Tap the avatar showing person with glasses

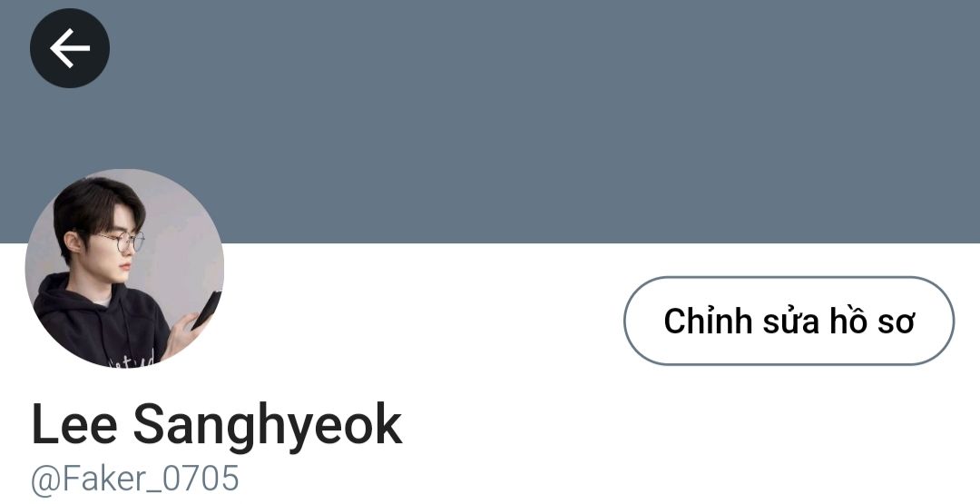pos(124,268)
